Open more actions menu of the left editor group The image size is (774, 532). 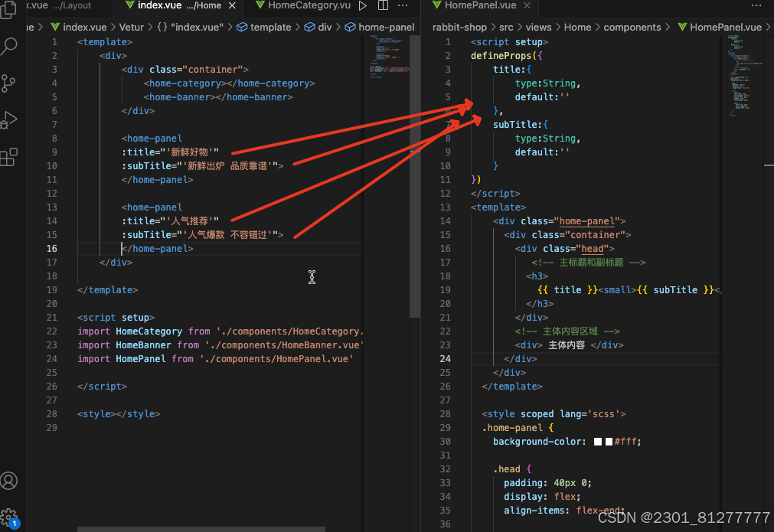(403, 5)
